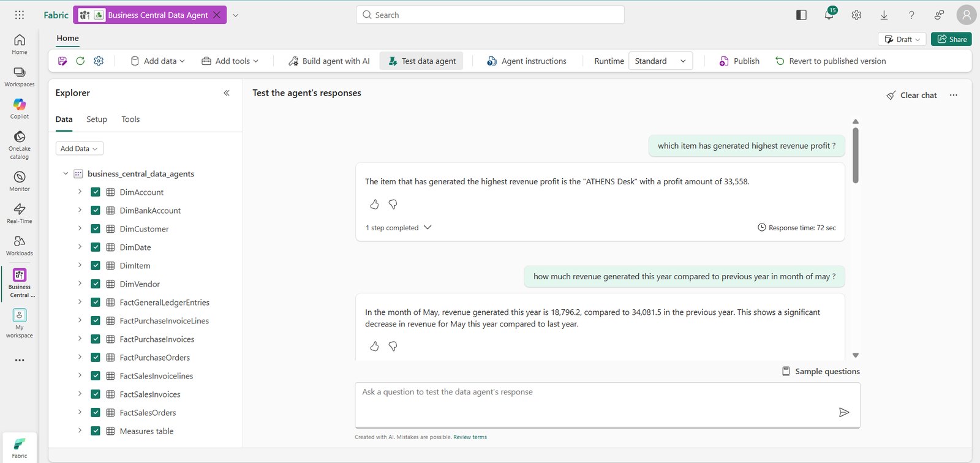This screenshot has height=463, width=980.
Task: Open Monitor in the left rail
Action: (x=20, y=181)
